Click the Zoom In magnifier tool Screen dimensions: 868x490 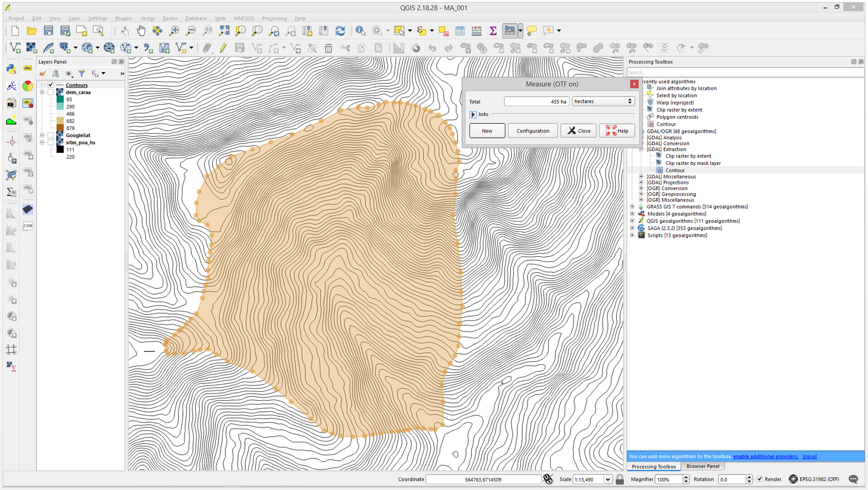tap(174, 31)
